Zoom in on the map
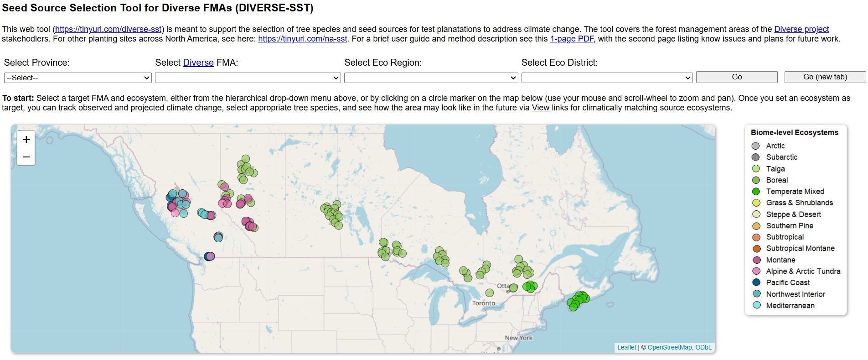This screenshot has height=360, width=868. pyautogui.click(x=26, y=140)
